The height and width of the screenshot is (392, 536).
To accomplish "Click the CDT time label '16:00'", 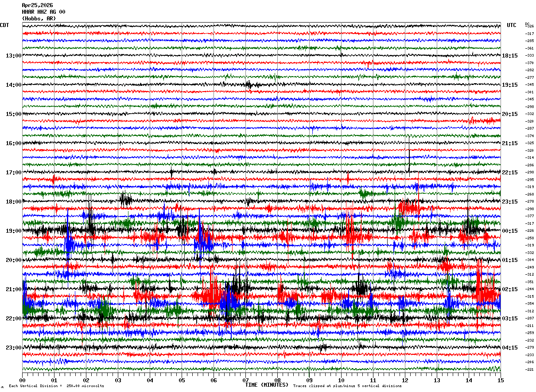I will [14, 143].
